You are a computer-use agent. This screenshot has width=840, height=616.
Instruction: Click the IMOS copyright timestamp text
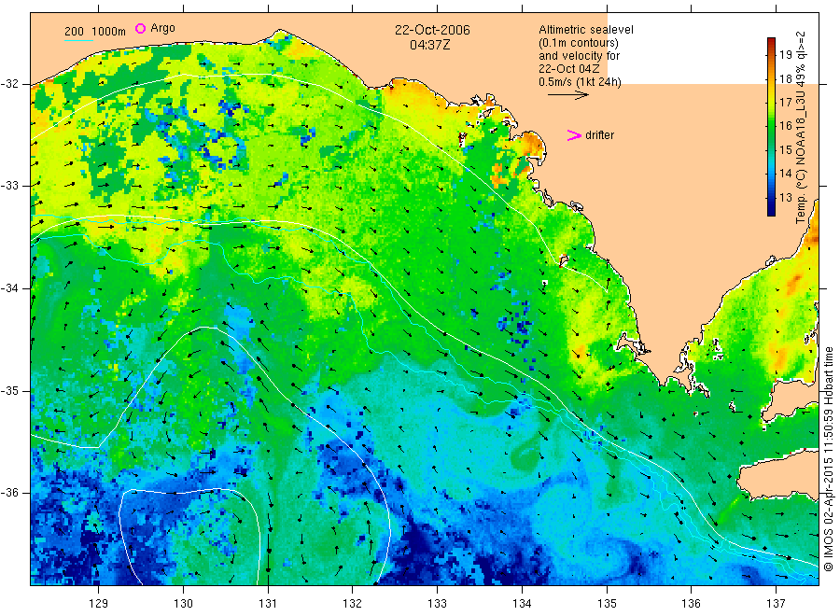pyautogui.click(x=828, y=458)
